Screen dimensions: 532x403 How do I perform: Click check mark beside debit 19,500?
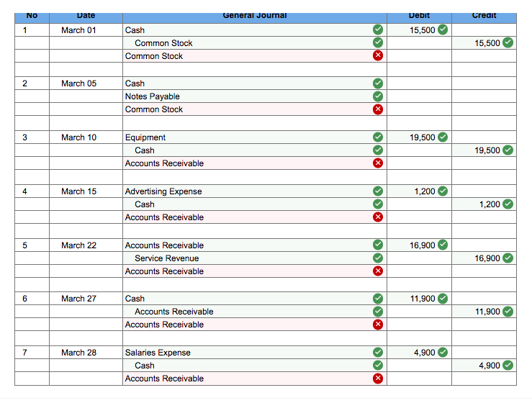(443, 137)
